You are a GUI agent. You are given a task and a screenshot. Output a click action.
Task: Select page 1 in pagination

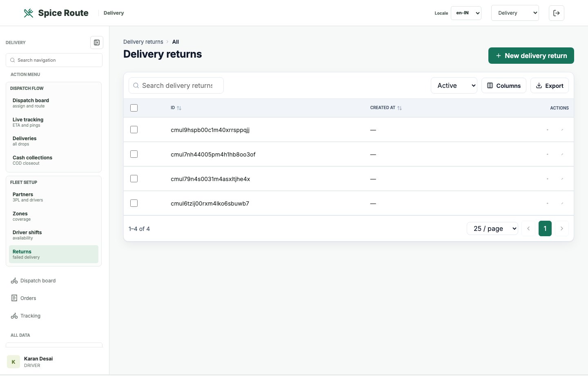[545, 228]
